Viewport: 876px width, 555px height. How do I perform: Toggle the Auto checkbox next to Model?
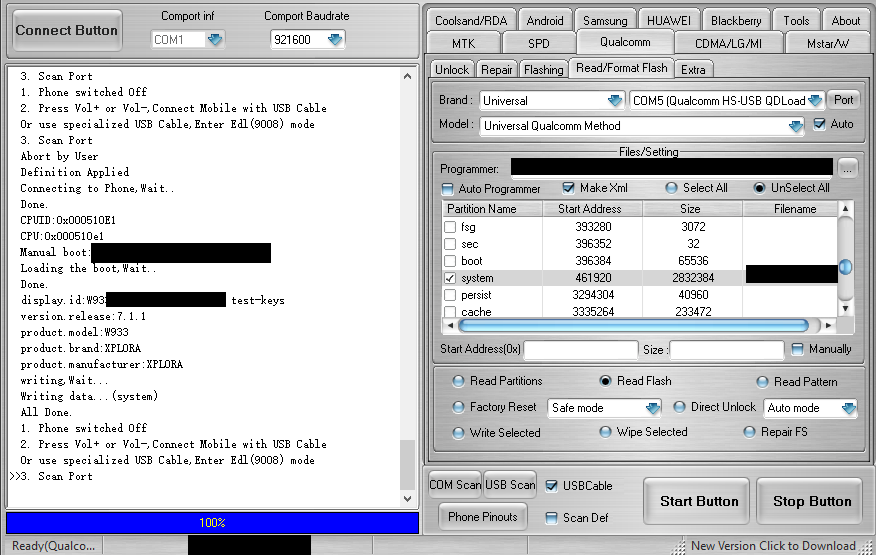tap(819, 124)
